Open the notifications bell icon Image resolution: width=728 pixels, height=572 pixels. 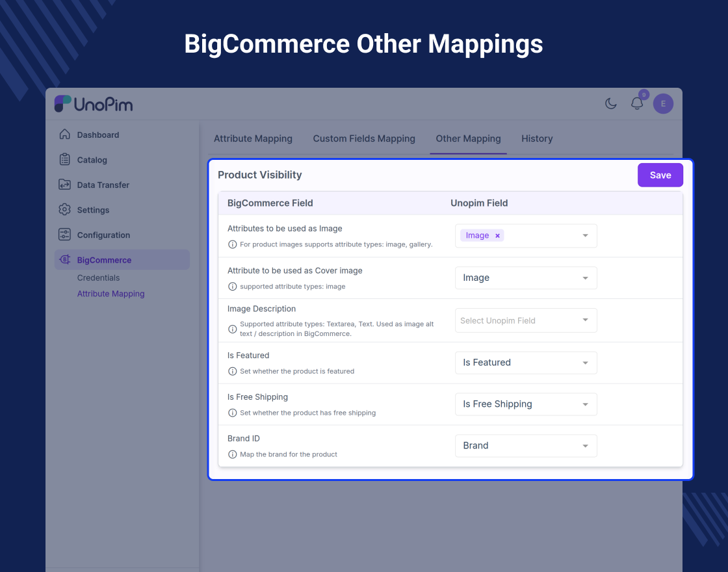(637, 103)
